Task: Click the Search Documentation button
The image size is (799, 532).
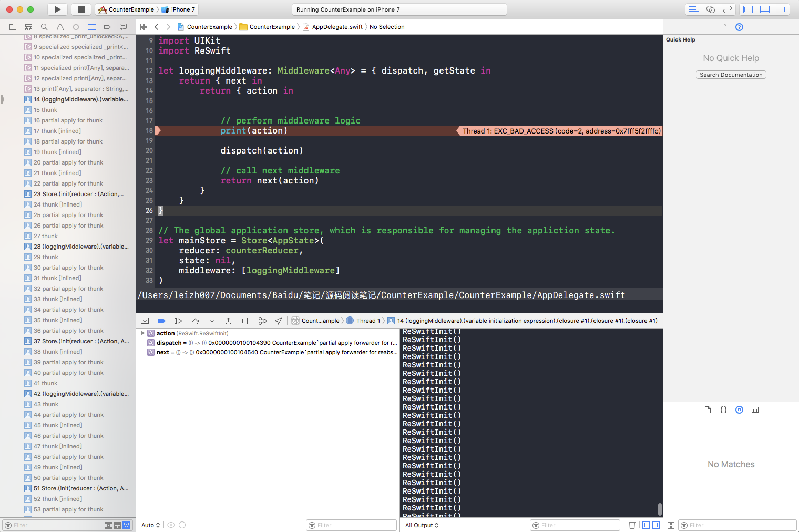Action: pos(731,75)
